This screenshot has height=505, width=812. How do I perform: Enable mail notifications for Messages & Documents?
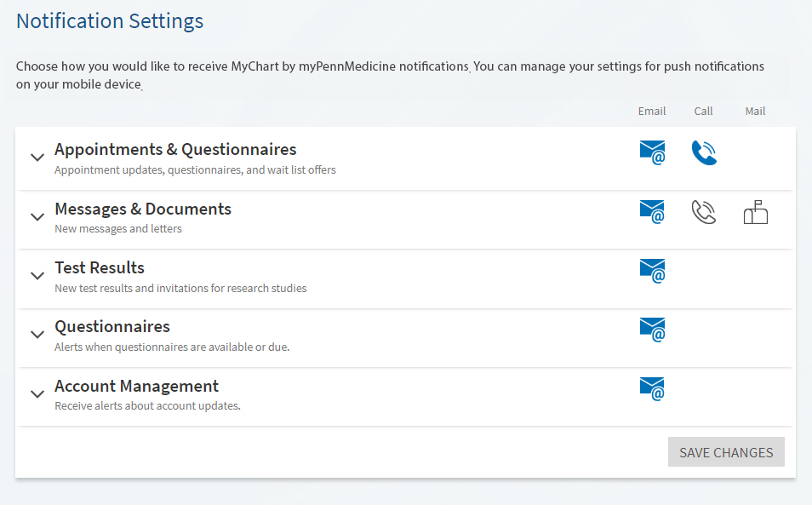click(756, 212)
